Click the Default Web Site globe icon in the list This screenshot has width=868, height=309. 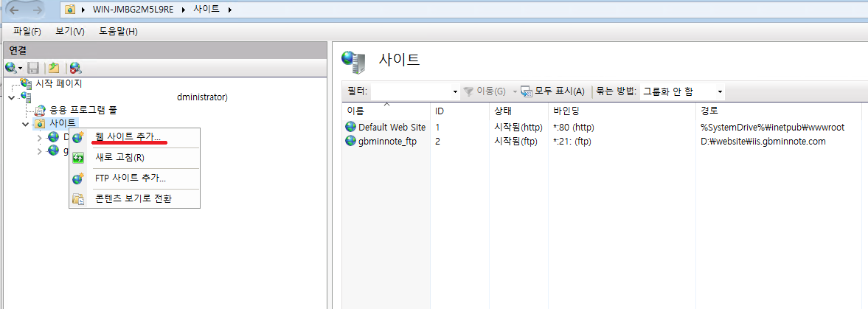350,127
